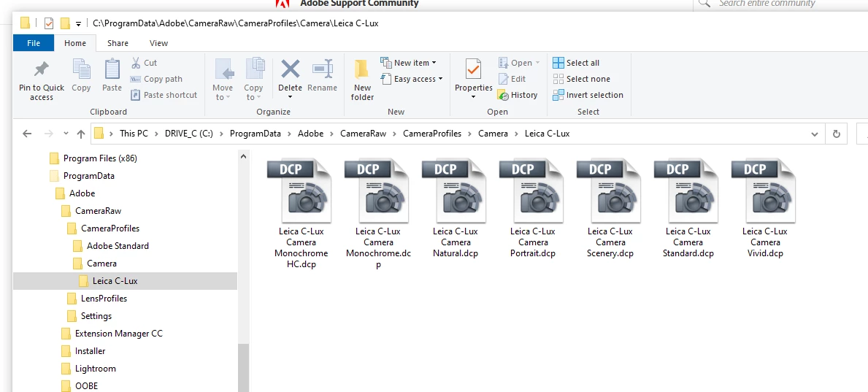Click DRIVE_C (C:) breadcrumb segment
This screenshot has width=868, height=392.
pos(189,134)
